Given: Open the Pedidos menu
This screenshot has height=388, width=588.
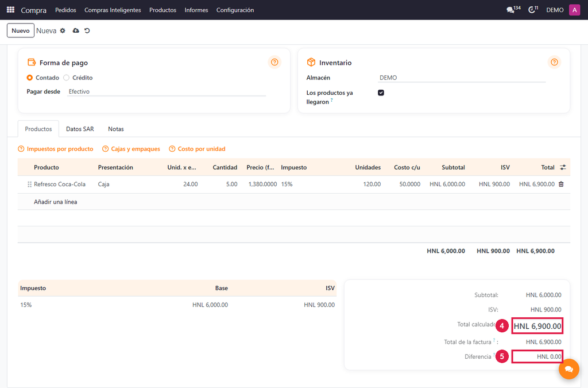Looking at the screenshot, I should click(65, 10).
